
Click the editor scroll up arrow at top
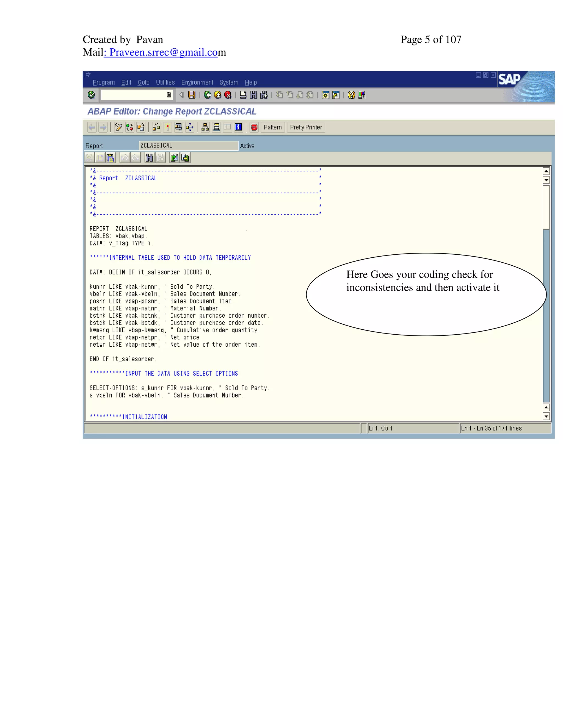coord(546,171)
